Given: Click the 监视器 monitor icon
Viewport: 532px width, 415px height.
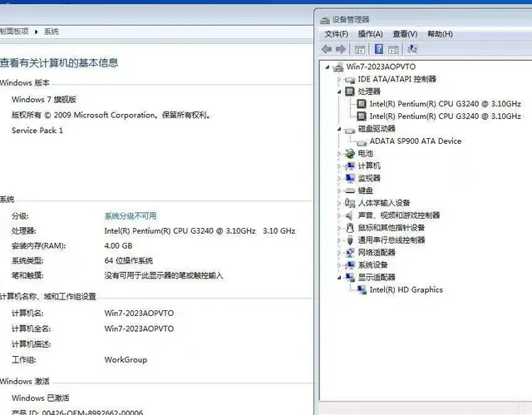Looking at the screenshot, I should pos(350,178).
